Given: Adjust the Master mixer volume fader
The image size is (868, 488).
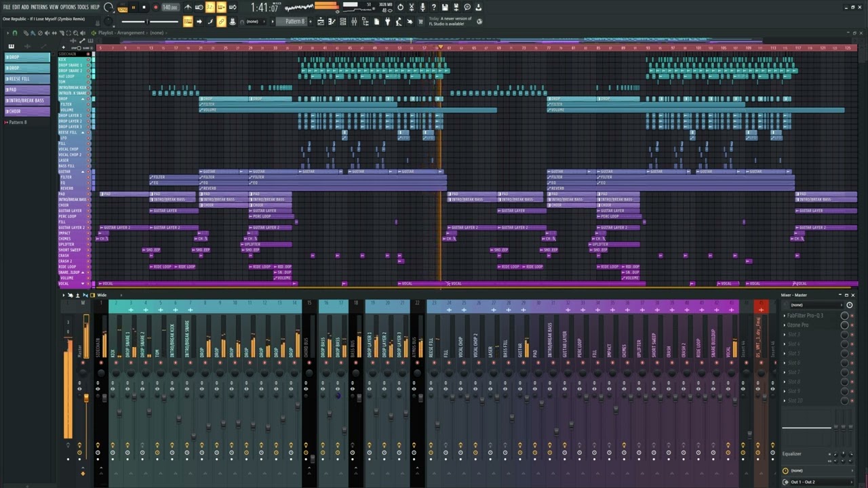Looking at the screenshot, I should 85,397.
